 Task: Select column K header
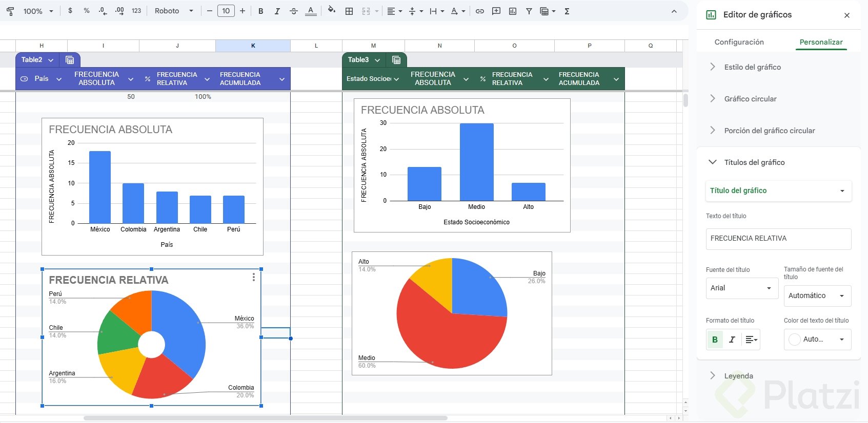pyautogui.click(x=253, y=46)
